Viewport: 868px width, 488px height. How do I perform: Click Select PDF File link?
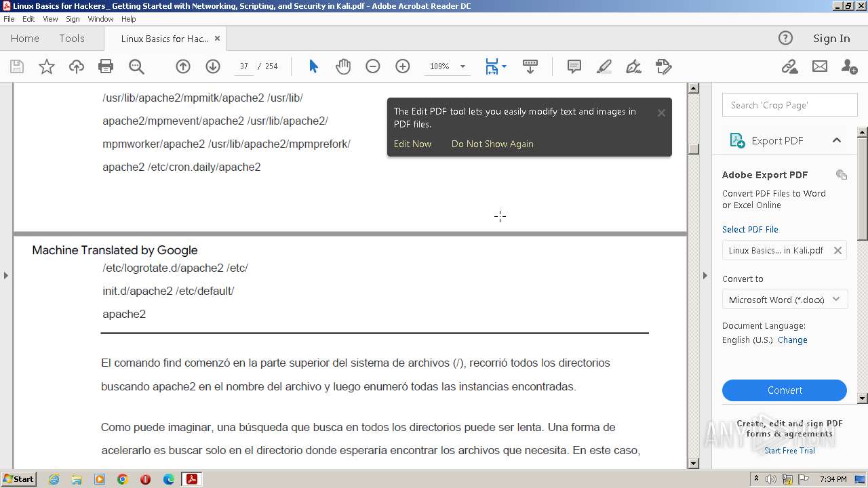[x=750, y=229]
